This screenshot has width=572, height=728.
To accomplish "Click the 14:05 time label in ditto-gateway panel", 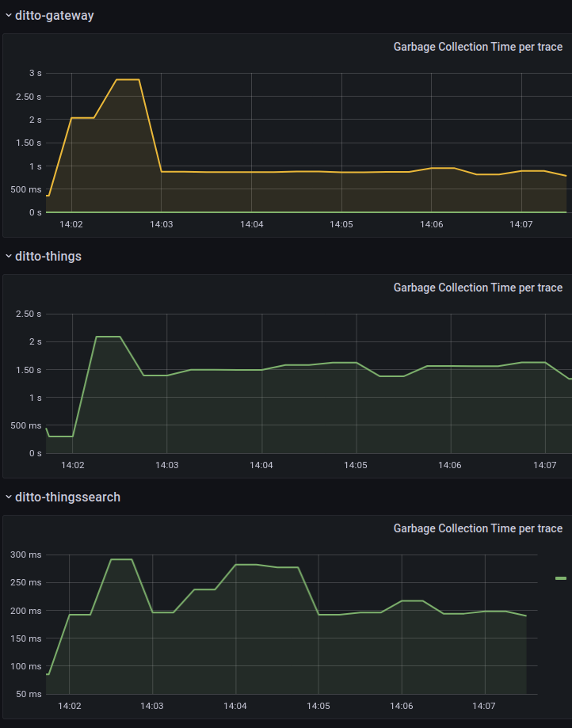I will (341, 225).
